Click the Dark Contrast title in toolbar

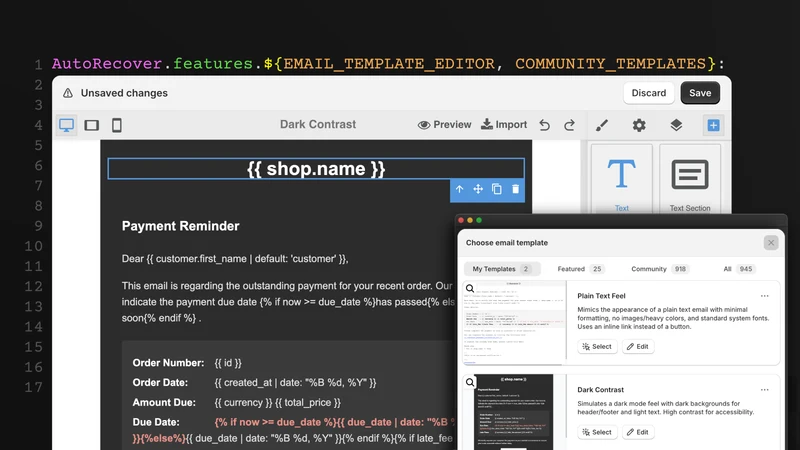[x=318, y=124]
